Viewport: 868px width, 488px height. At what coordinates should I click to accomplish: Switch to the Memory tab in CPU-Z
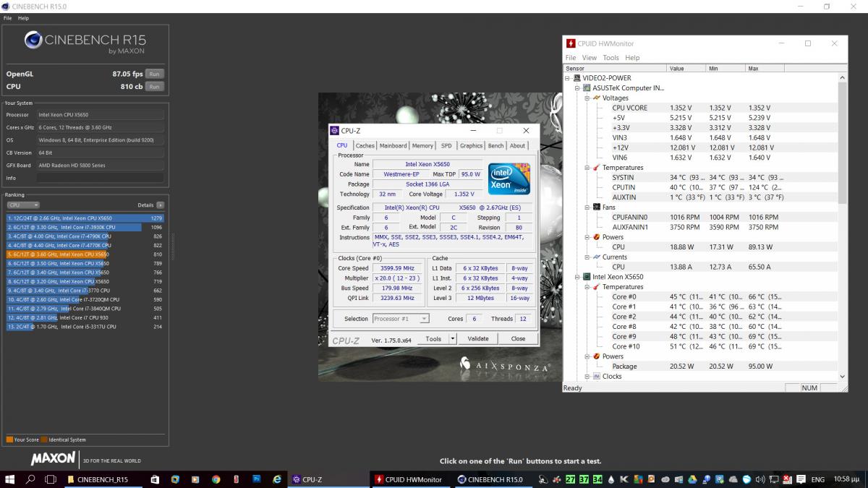click(x=423, y=145)
